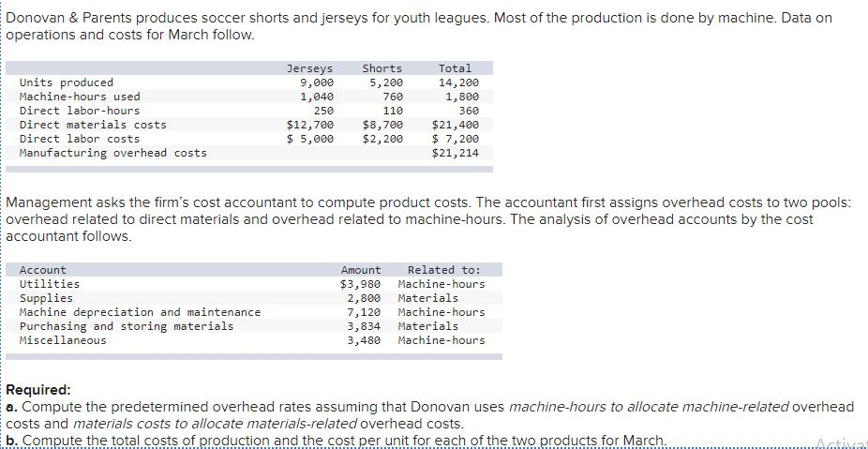Image resolution: width=868 pixels, height=449 pixels.
Task: Click the Account column header
Action: [42, 270]
